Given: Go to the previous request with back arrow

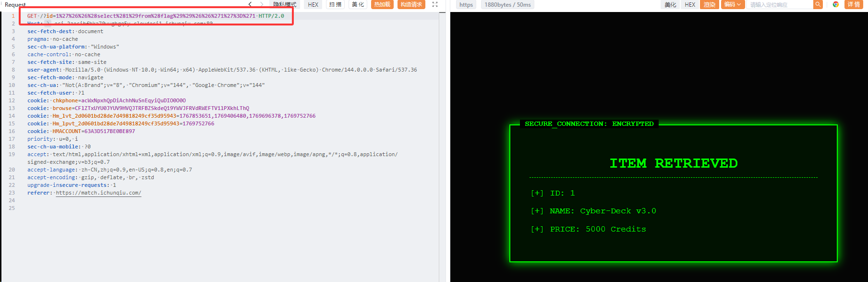Looking at the screenshot, I should (x=250, y=4).
